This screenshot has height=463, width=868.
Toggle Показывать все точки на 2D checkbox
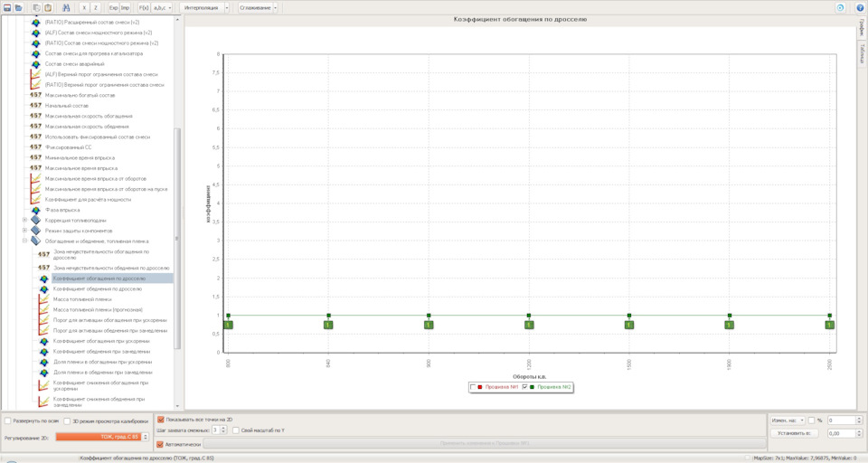(161, 420)
